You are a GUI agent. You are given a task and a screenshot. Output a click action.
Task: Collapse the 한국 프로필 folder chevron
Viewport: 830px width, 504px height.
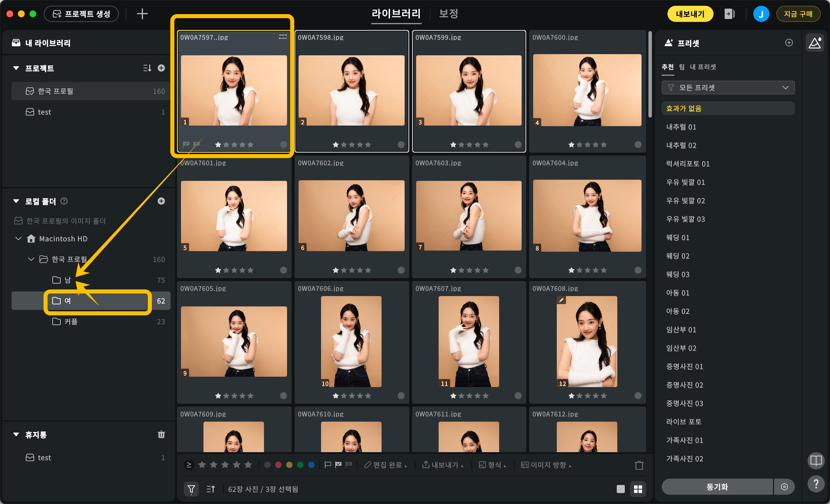tap(31, 259)
